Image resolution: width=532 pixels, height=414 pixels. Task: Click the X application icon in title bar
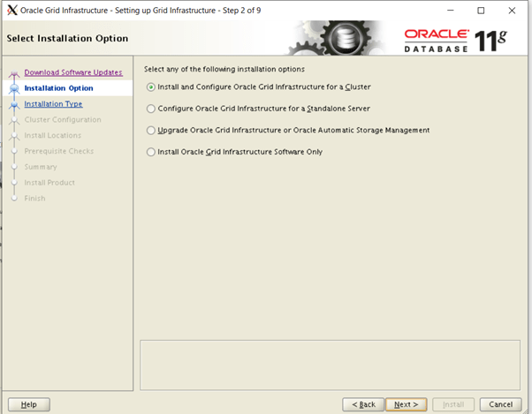click(11, 11)
